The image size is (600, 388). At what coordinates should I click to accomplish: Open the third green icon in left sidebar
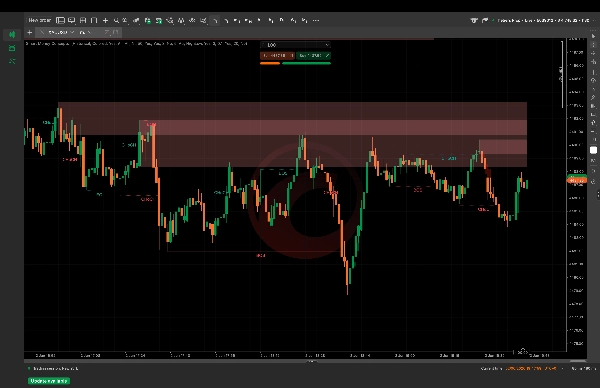(x=12, y=61)
